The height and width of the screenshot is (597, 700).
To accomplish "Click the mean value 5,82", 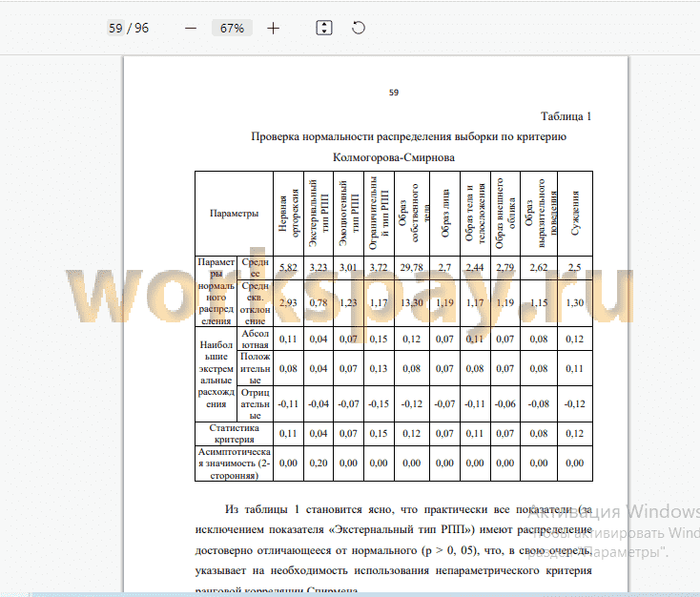I will [288, 268].
